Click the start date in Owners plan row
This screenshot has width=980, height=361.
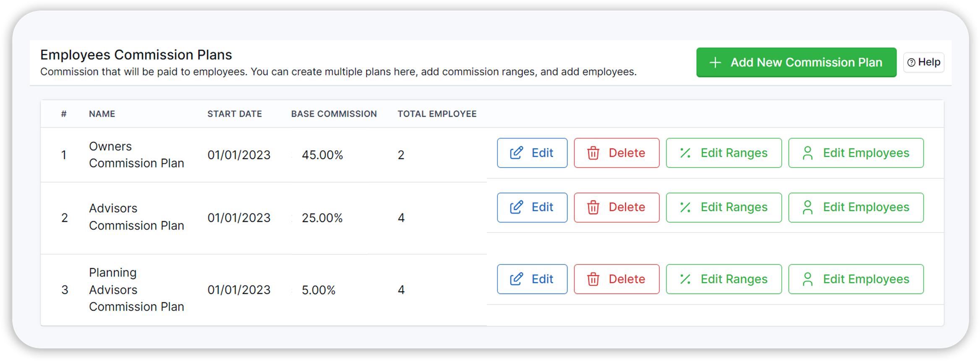(239, 155)
